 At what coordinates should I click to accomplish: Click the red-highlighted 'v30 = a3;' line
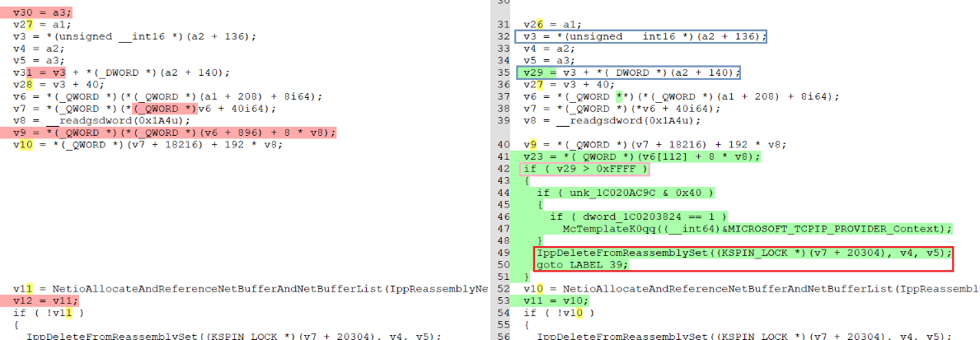click(41, 12)
